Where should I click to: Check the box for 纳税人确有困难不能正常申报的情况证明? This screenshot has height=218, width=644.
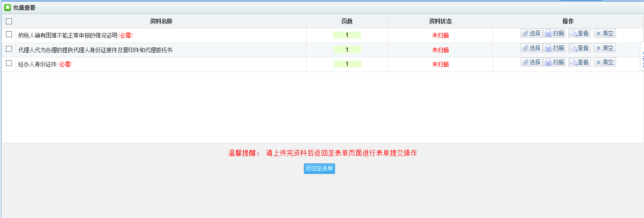(x=9, y=34)
